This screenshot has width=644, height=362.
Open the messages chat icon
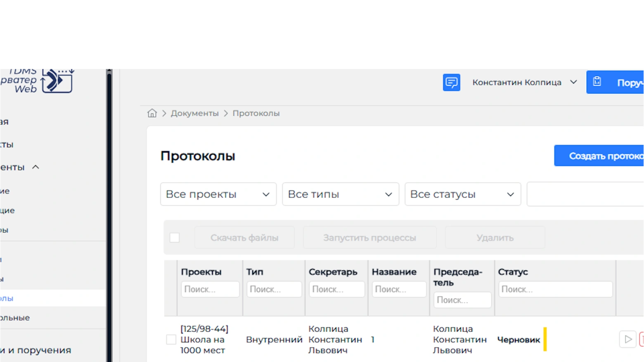[451, 82]
